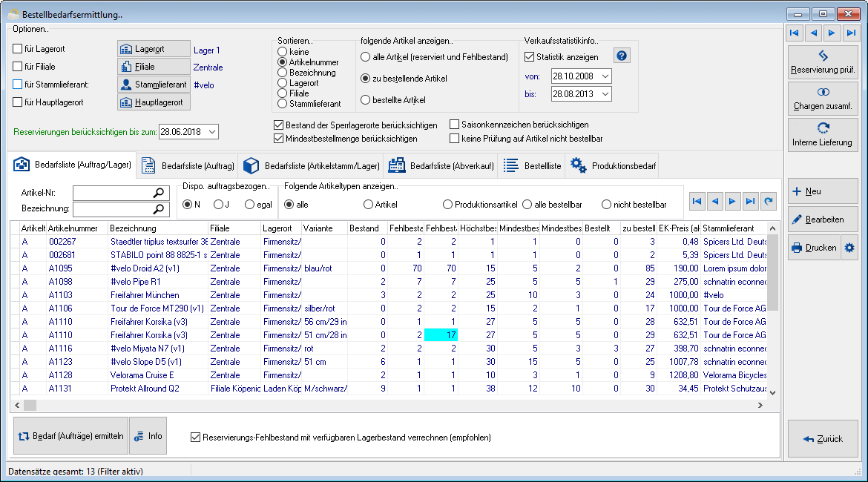This screenshot has height=482, width=868.
Task: Go to previous record in top-right navigator
Action: (813, 33)
